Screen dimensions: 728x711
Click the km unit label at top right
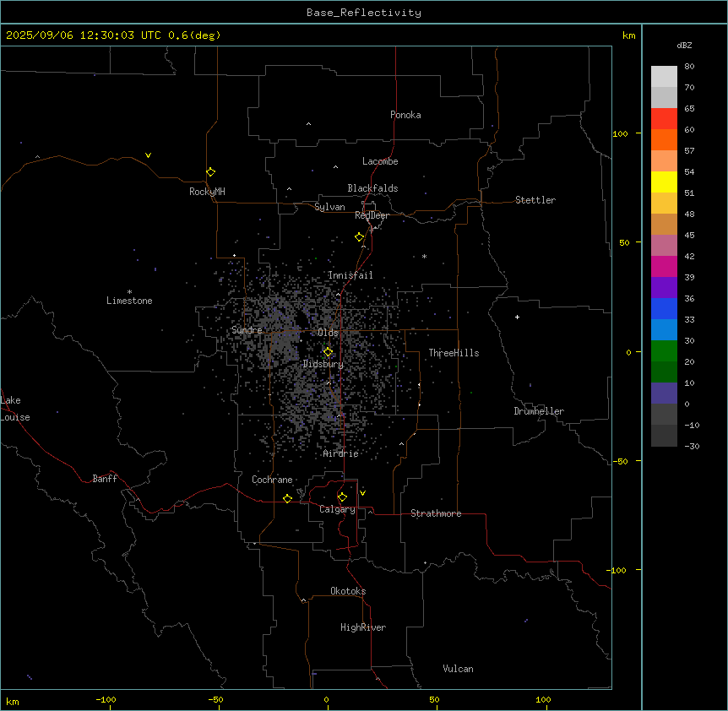click(x=628, y=35)
